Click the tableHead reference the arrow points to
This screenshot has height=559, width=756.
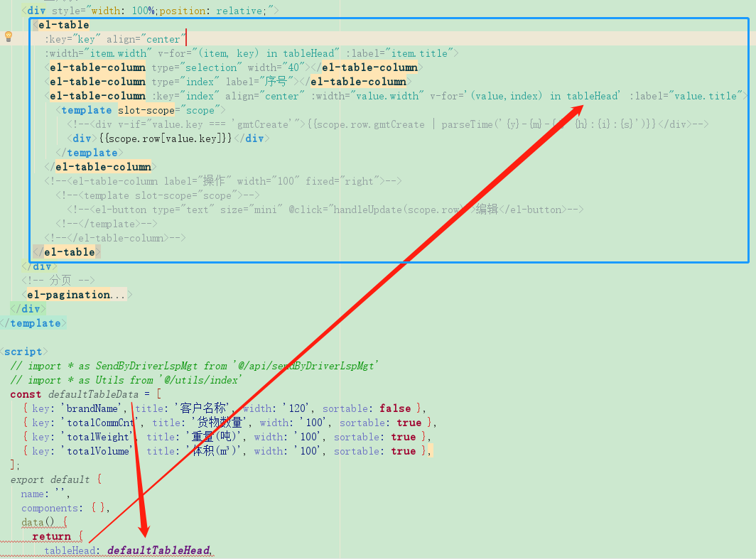pos(593,95)
